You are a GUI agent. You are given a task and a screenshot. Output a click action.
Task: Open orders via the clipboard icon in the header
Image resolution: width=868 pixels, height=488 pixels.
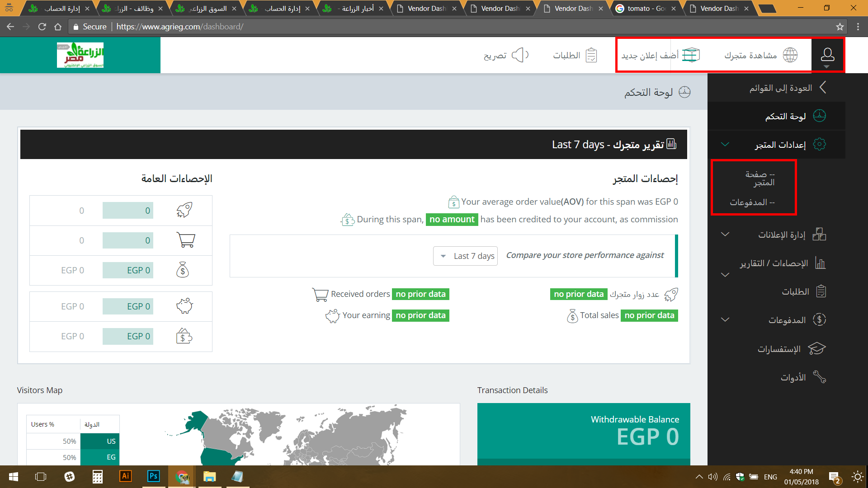(591, 55)
